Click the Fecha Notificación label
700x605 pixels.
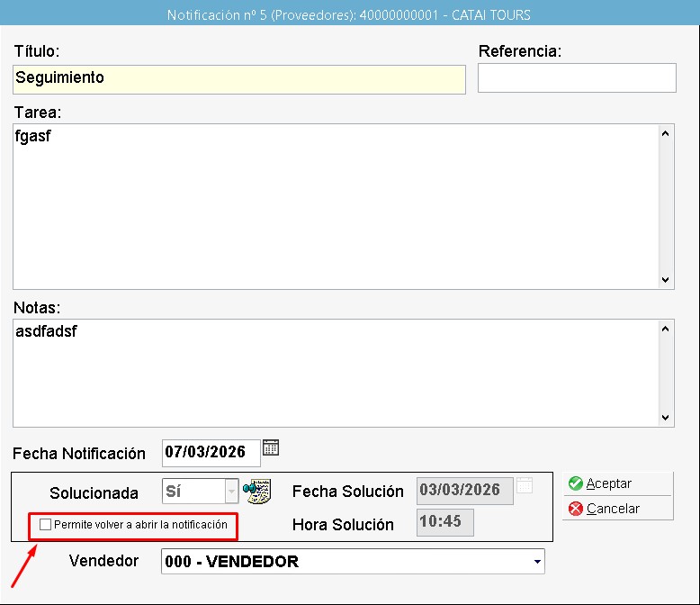pos(79,454)
